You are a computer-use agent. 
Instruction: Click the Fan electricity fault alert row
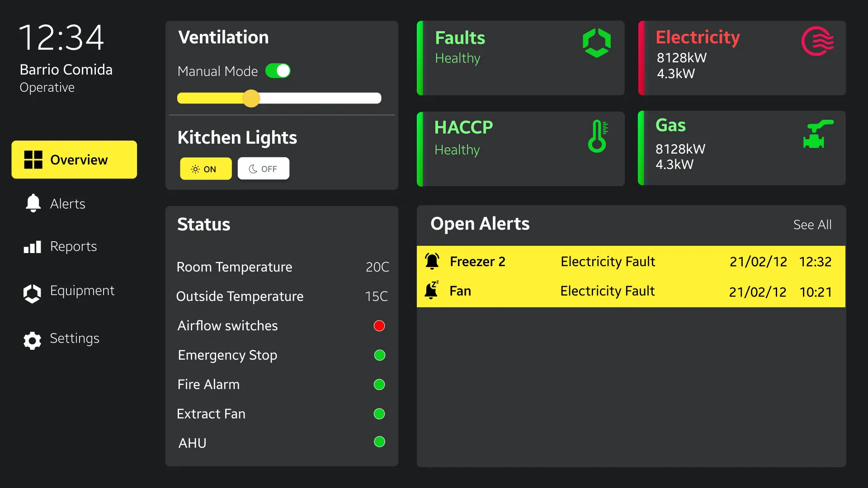(x=631, y=291)
